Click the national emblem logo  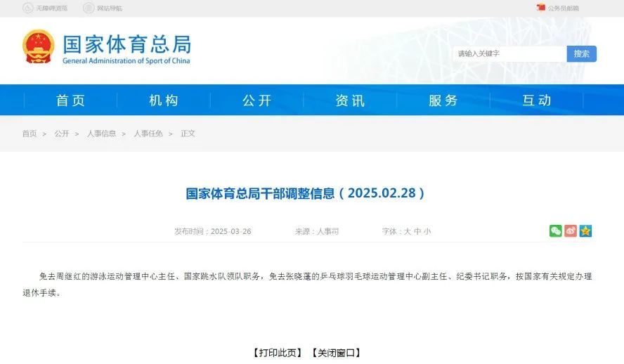tap(38, 46)
